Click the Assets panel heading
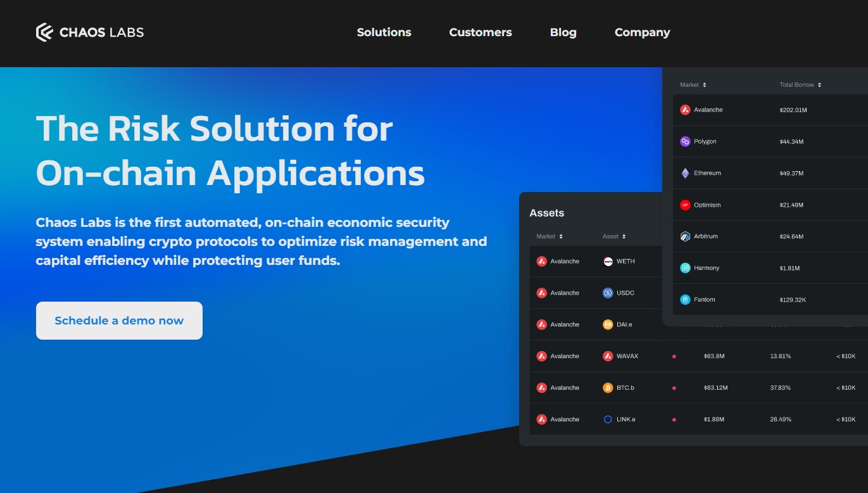Viewport: 868px width, 493px height. click(546, 213)
